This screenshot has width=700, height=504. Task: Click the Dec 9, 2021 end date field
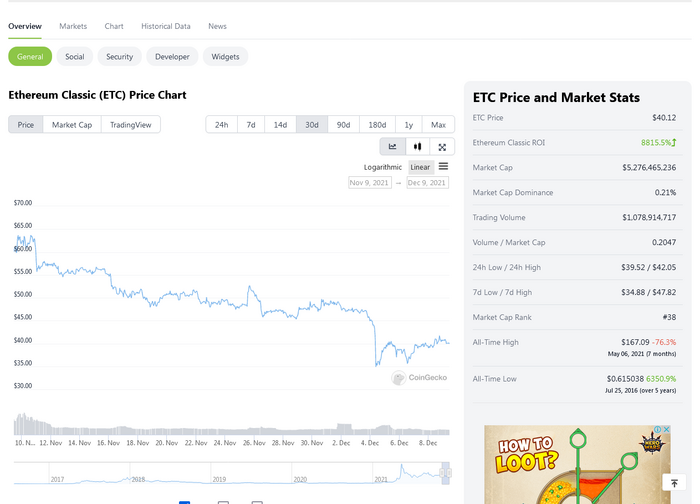(x=427, y=183)
